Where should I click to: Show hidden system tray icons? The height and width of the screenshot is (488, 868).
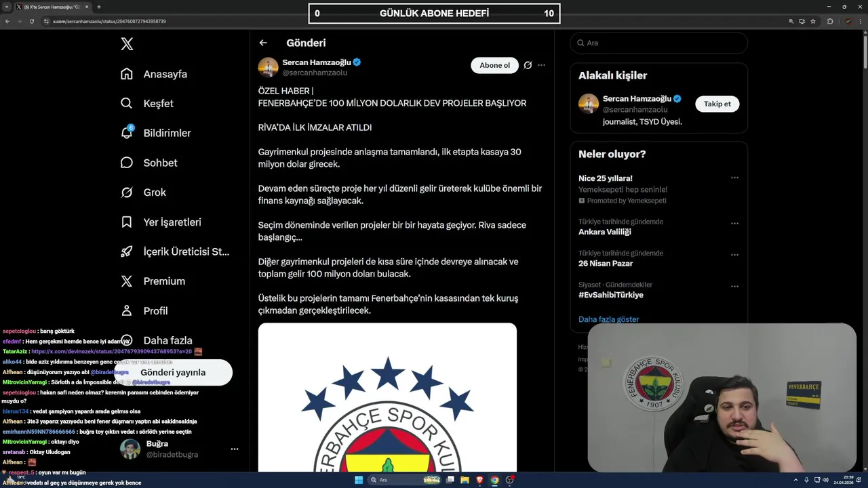tap(796, 480)
